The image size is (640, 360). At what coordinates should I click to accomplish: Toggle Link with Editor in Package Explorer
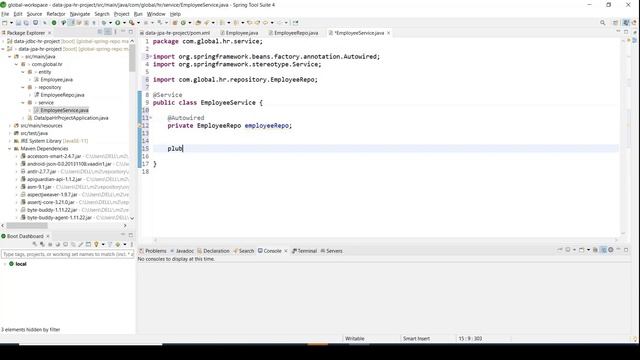(x=108, y=32)
